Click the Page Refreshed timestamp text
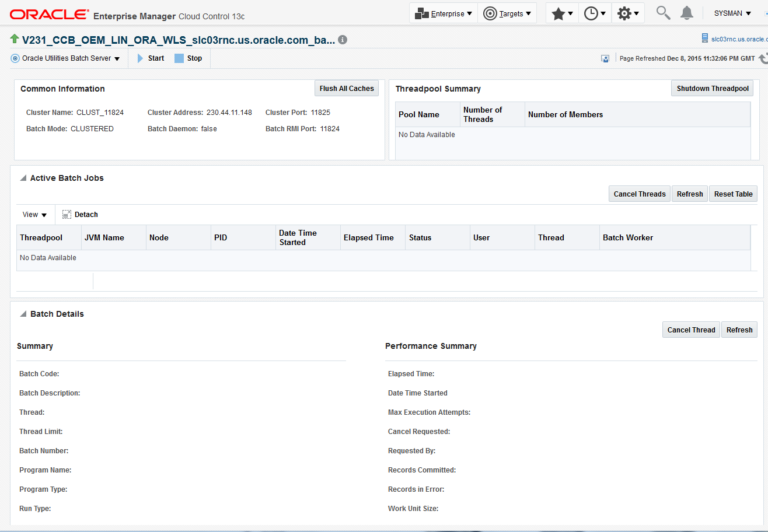Viewport: 768px width, 532px height. 687,58
